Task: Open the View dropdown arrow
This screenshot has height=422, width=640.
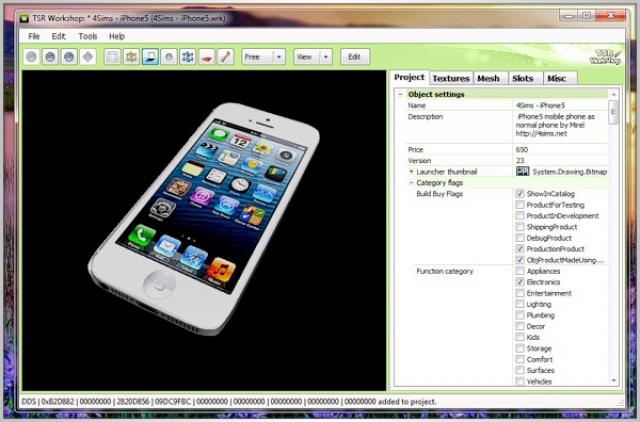Action: tap(327, 57)
